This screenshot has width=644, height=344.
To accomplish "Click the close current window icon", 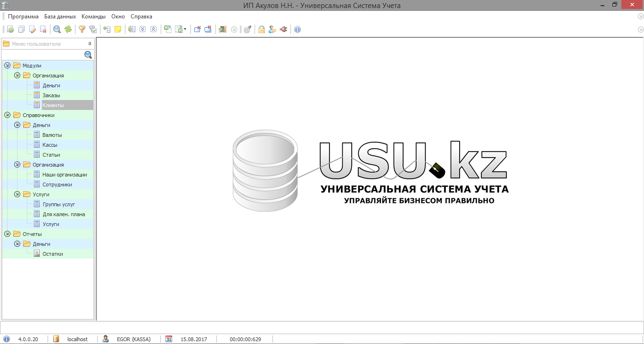I will coord(197,29).
